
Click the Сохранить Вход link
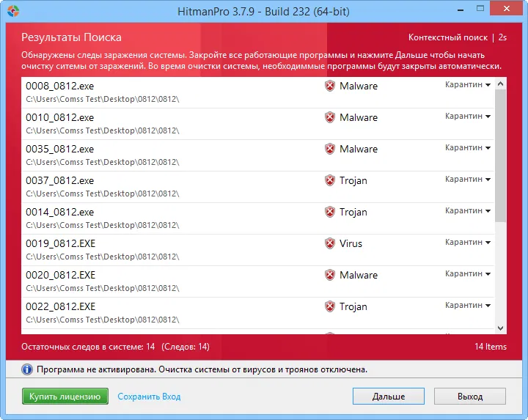pyautogui.click(x=149, y=397)
